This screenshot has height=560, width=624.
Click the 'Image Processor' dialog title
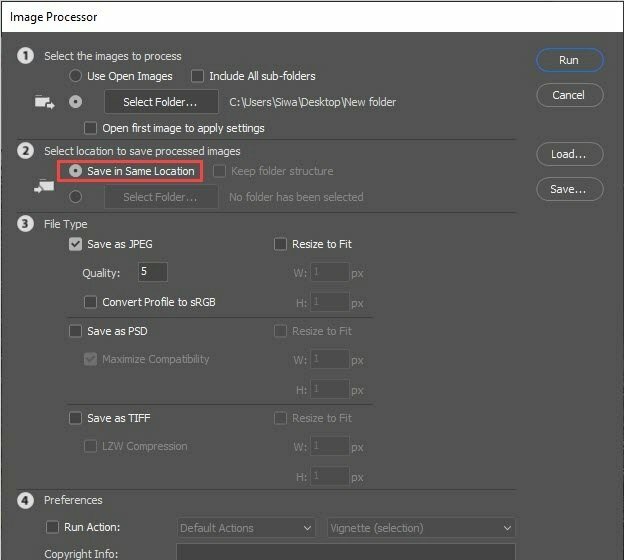coord(54,17)
